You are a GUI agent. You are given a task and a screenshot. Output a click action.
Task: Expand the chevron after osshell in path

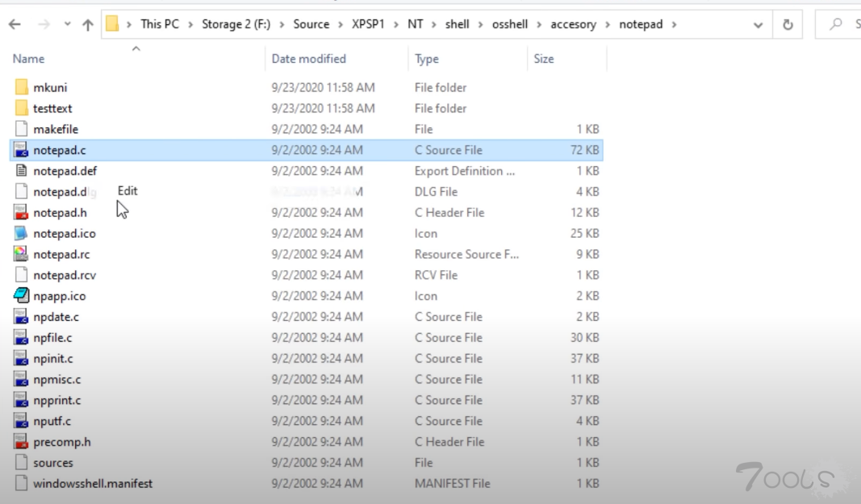click(x=540, y=24)
